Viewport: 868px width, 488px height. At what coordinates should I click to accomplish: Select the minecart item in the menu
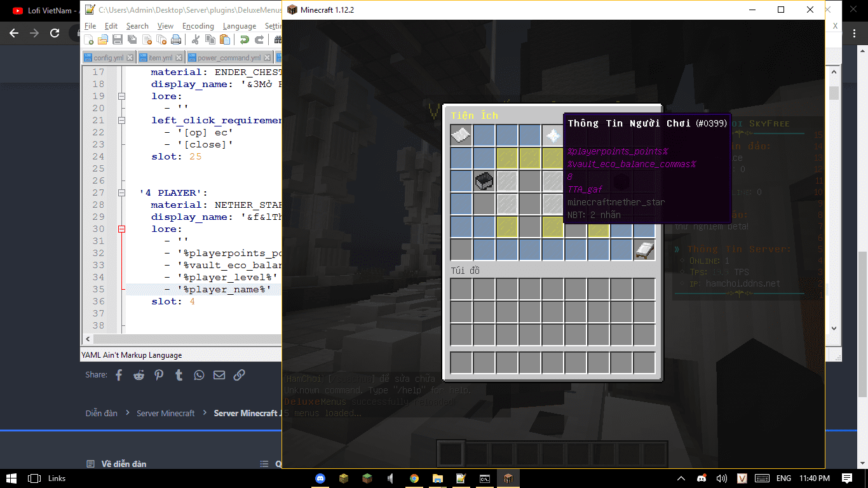(484, 182)
